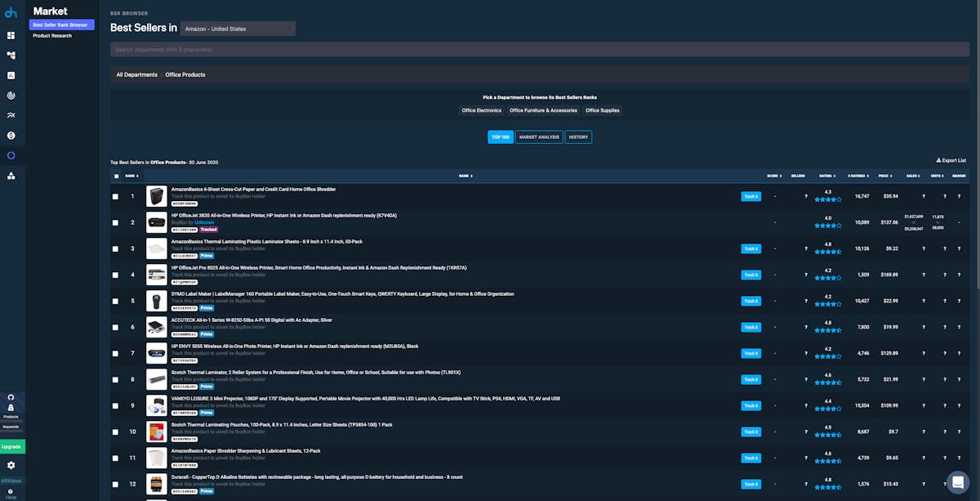Sort table by UNITS column
The width and height of the screenshot is (980, 501).
tap(936, 176)
